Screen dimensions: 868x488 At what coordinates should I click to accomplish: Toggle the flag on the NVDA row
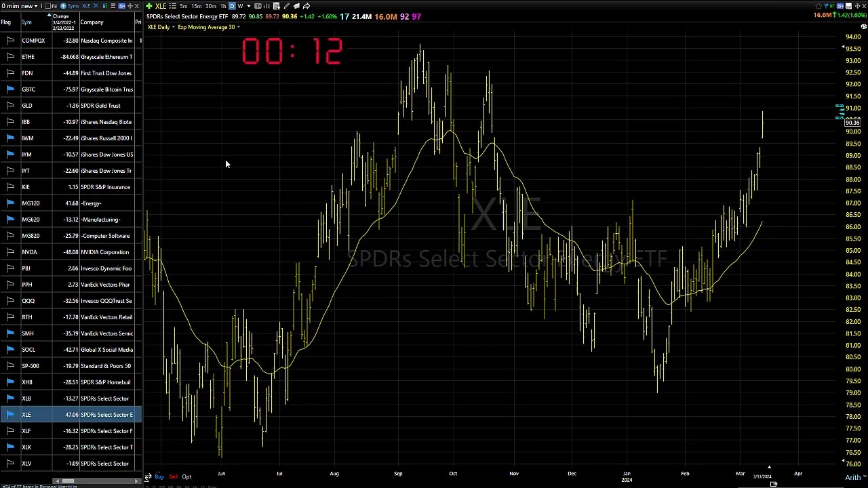point(10,252)
